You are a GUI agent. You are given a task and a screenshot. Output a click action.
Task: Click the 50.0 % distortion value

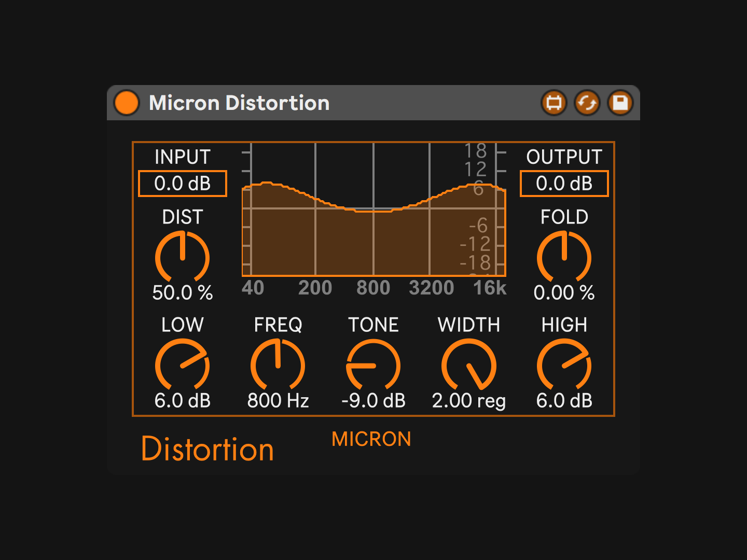point(183,293)
